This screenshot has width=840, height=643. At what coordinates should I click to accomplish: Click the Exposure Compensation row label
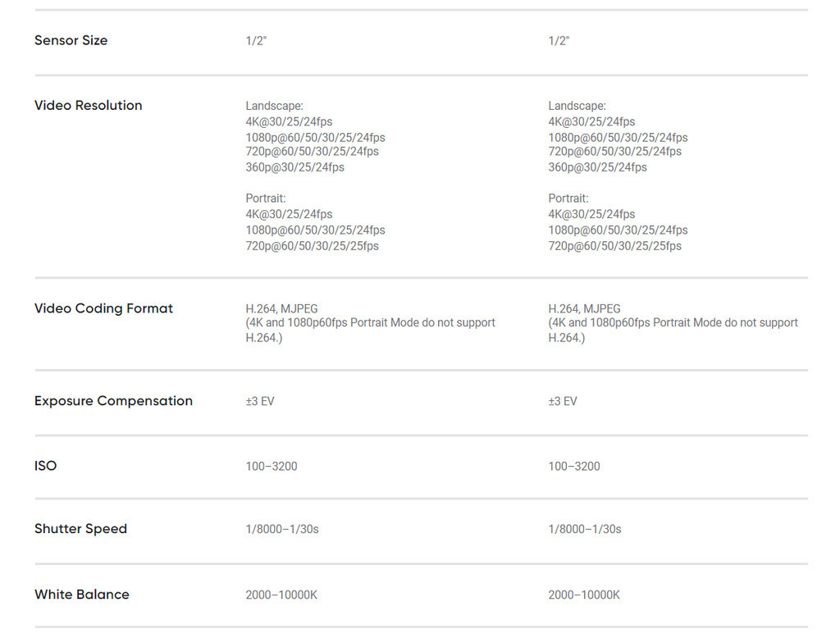pyautogui.click(x=113, y=401)
